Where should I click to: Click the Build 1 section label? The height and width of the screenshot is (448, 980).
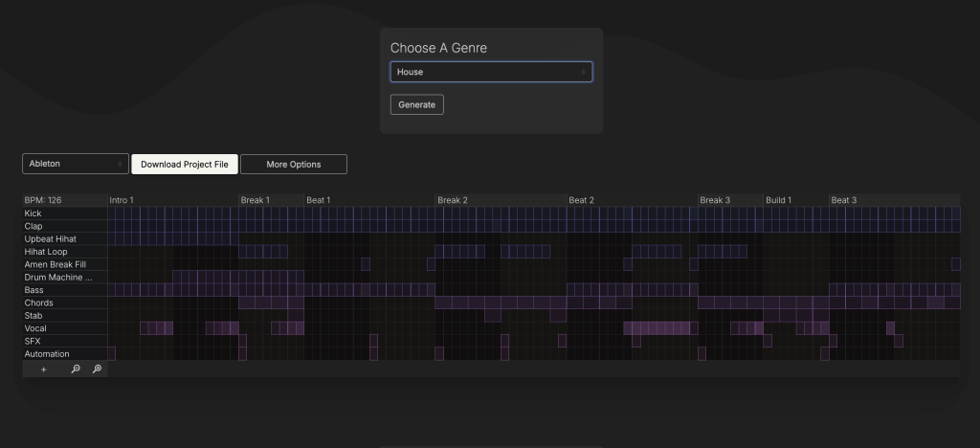(778, 200)
